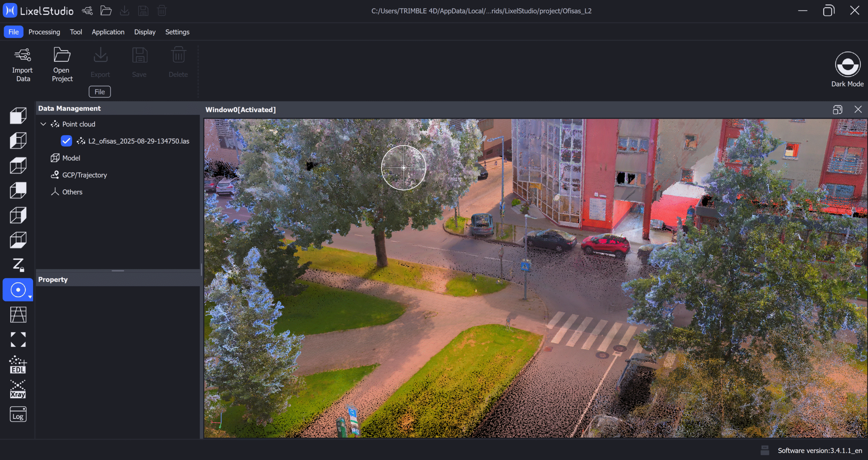Enable the EDL rendering tool
Image resolution: width=868 pixels, height=460 pixels.
pos(18,364)
